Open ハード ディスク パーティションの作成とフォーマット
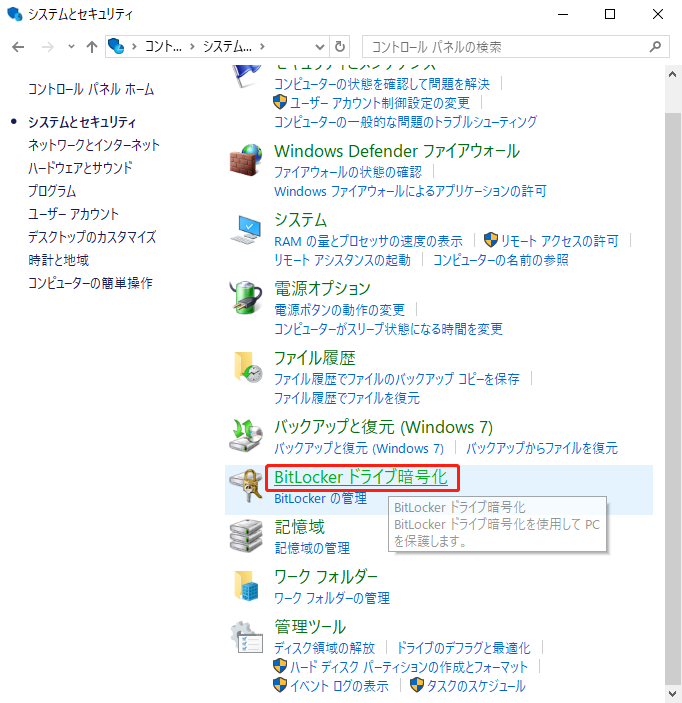The image size is (682, 703). 408,667
